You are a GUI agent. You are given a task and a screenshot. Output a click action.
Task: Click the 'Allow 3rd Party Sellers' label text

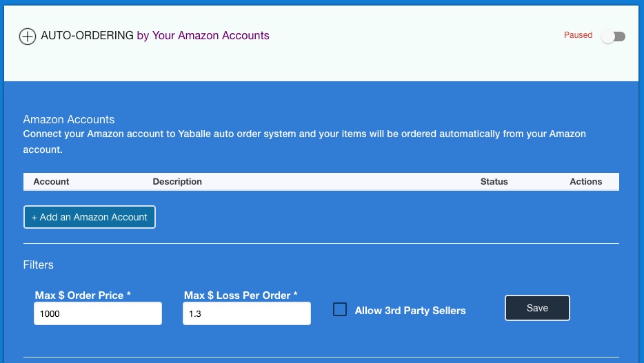point(410,311)
